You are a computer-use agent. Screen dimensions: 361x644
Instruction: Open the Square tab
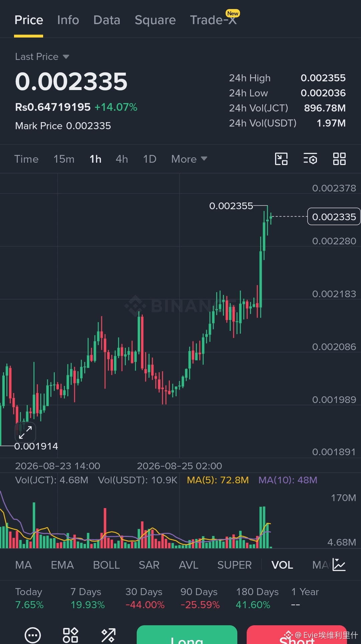pyautogui.click(x=155, y=20)
